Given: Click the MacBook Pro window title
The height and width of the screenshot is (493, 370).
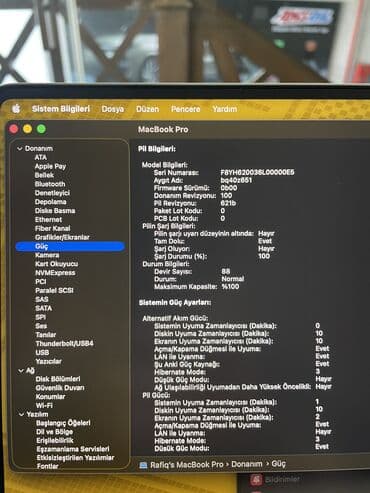Looking at the screenshot, I should [163, 129].
